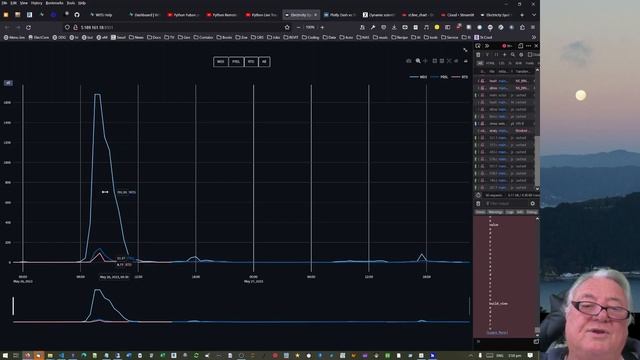Viewport: 640px width, 360px height.
Task: Toggle the Logs console filter
Action: click(x=510, y=212)
